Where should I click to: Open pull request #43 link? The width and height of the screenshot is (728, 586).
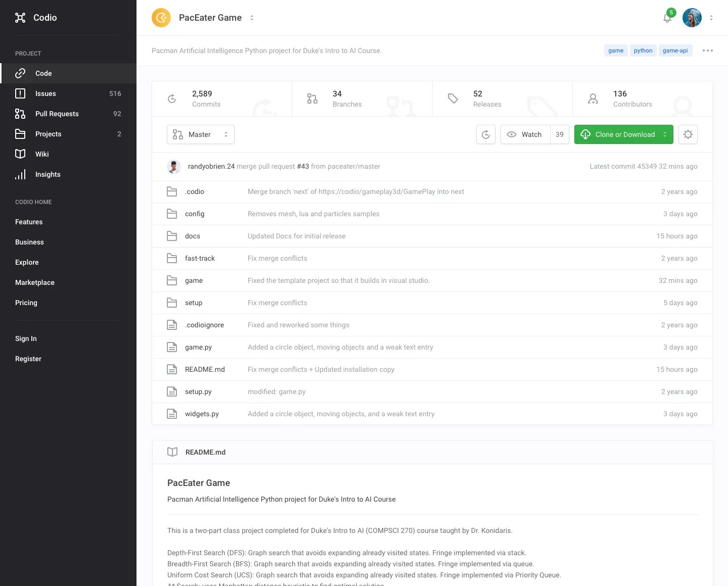point(303,166)
